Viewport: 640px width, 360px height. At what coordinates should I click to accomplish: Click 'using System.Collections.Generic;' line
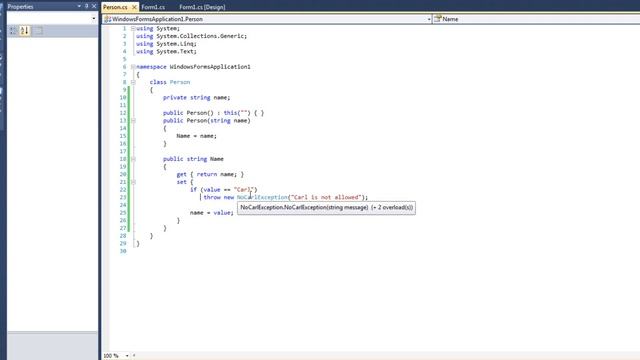click(x=191, y=36)
